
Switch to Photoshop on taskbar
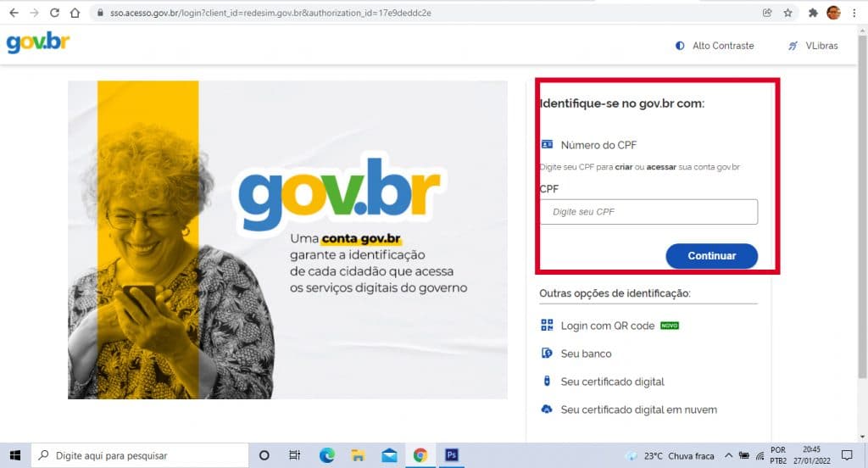pyautogui.click(x=452, y=455)
